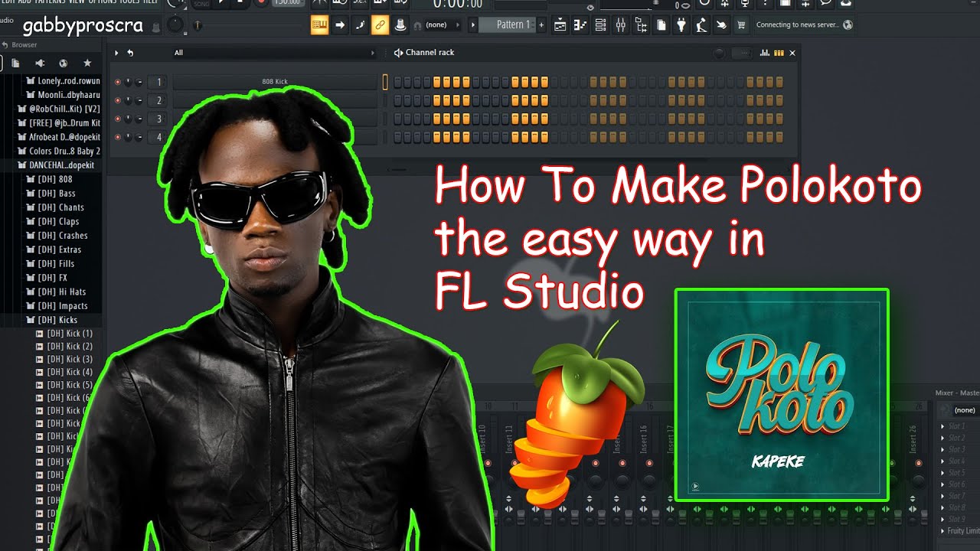Show browser star favorites tab
This screenshot has width=980, height=551.
click(87, 63)
